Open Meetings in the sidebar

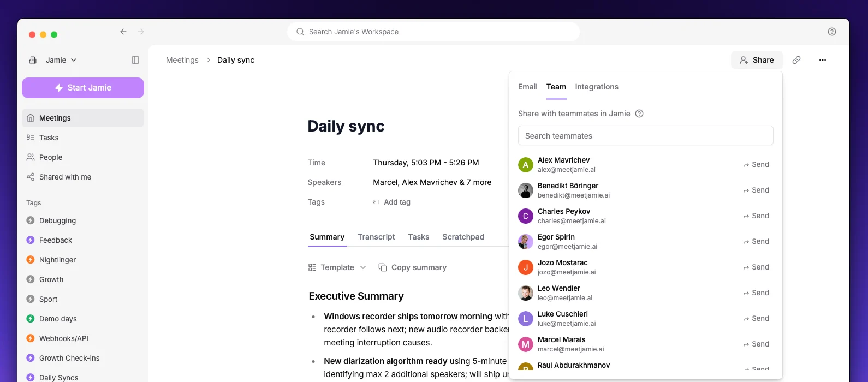click(83, 118)
